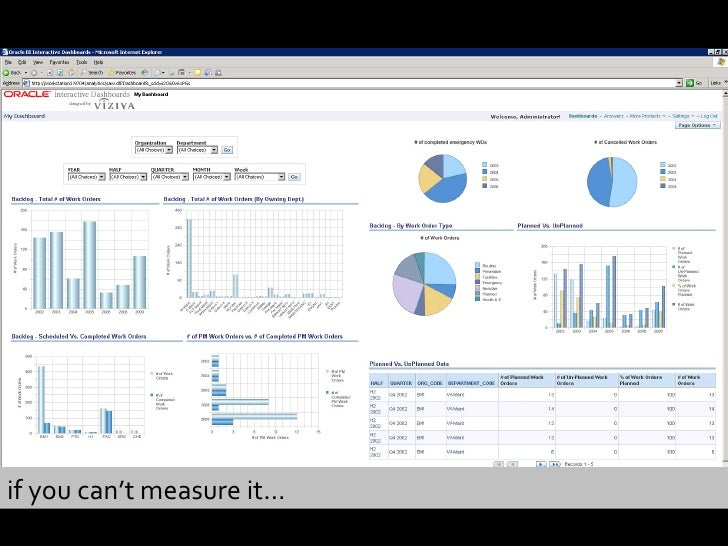This screenshot has height=546, width=728.
Task: Click the green Refresh page icon
Action: [x=60, y=72]
